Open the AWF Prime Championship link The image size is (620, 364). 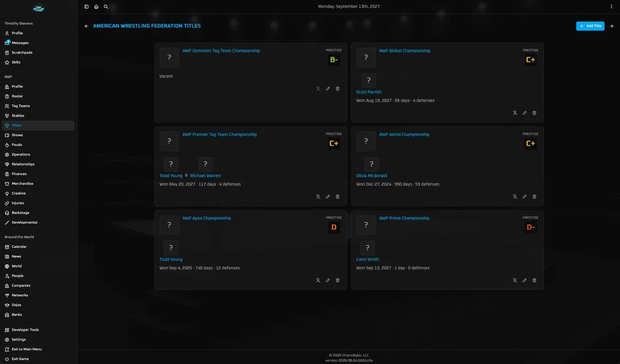tap(404, 218)
